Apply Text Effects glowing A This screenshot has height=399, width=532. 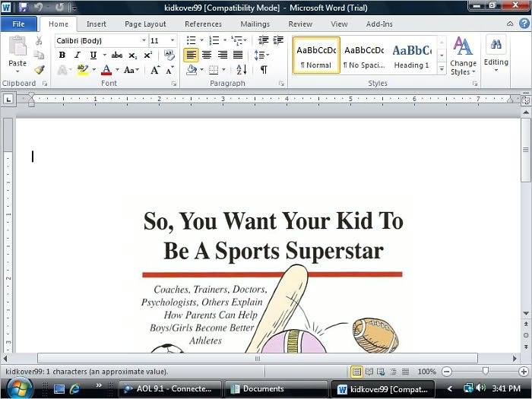point(62,70)
